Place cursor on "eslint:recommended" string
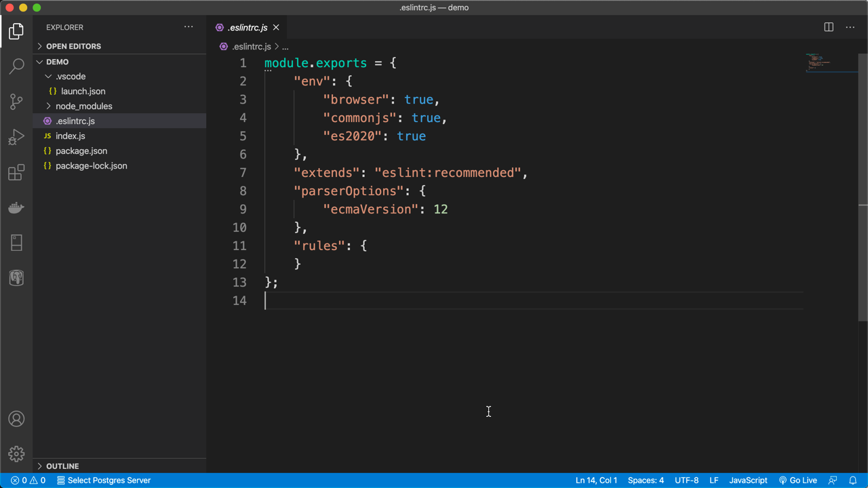This screenshot has height=488, width=868. tap(448, 173)
